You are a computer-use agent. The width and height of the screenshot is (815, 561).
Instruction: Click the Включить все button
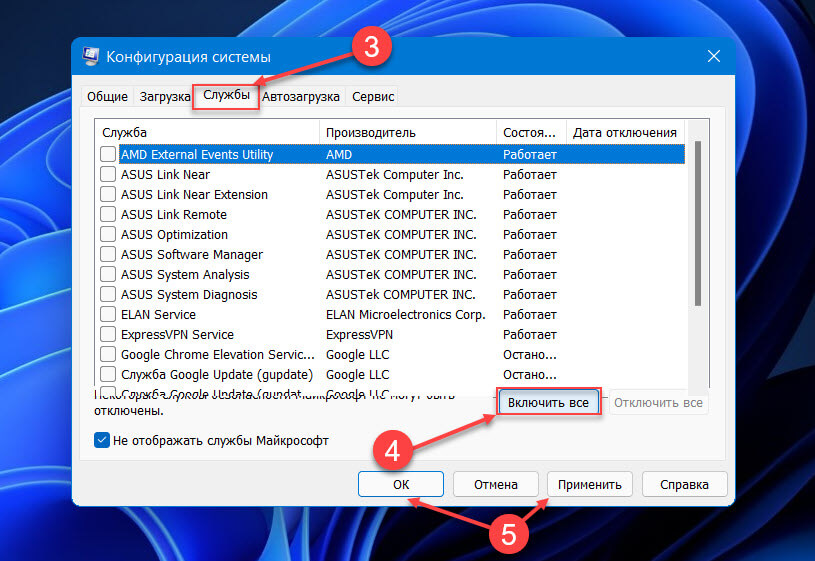(548, 402)
